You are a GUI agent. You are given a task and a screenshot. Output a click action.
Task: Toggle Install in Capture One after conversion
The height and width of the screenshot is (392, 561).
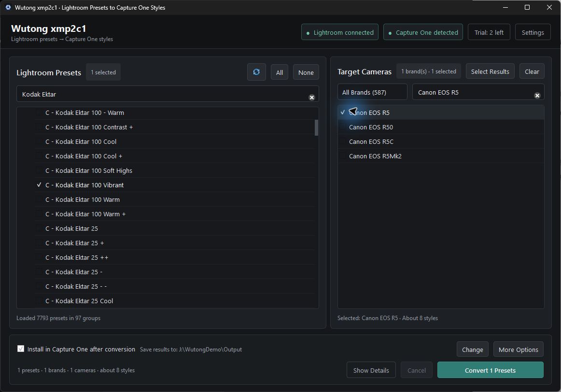click(21, 349)
